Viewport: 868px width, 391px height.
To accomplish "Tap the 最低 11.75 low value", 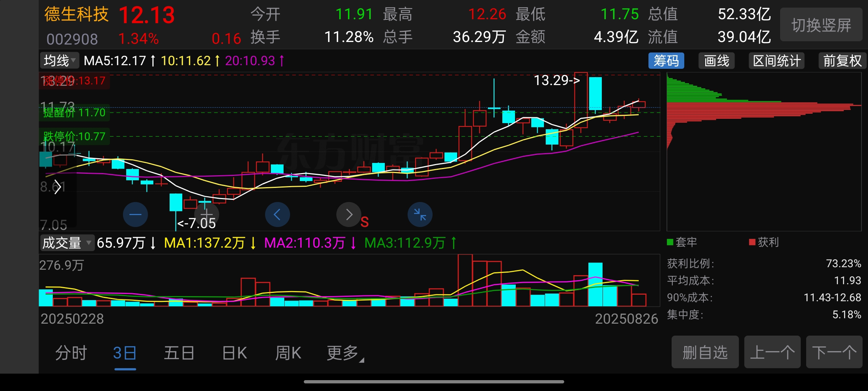I will click(x=620, y=14).
